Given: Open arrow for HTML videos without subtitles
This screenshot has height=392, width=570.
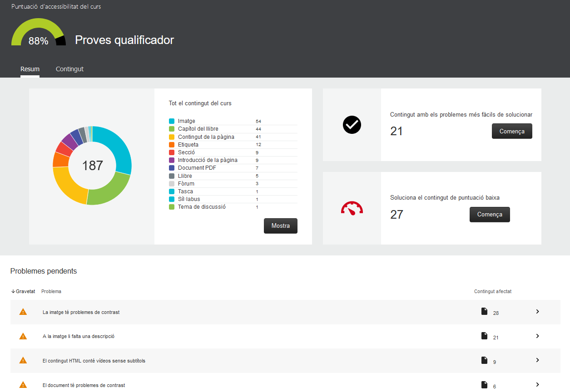Looking at the screenshot, I should [x=537, y=360].
